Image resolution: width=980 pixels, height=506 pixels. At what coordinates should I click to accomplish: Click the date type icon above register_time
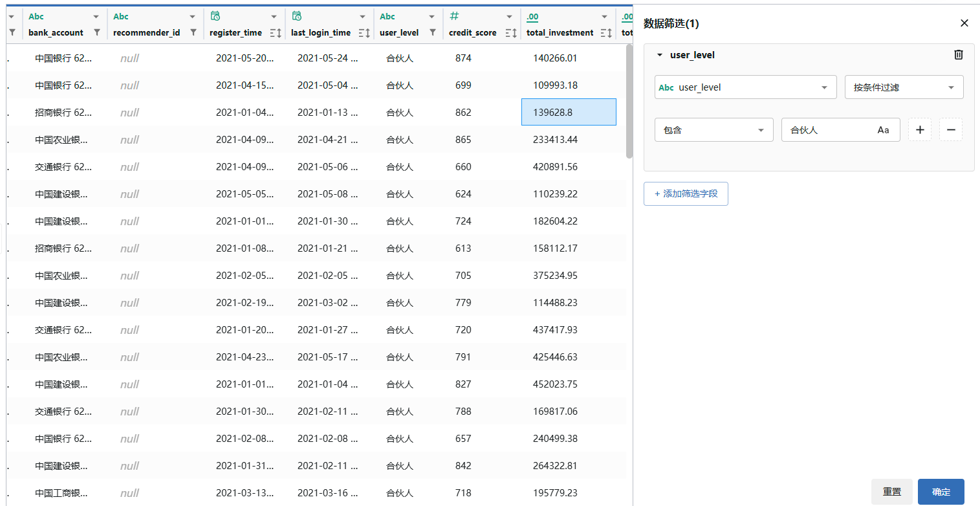tap(215, 16)
